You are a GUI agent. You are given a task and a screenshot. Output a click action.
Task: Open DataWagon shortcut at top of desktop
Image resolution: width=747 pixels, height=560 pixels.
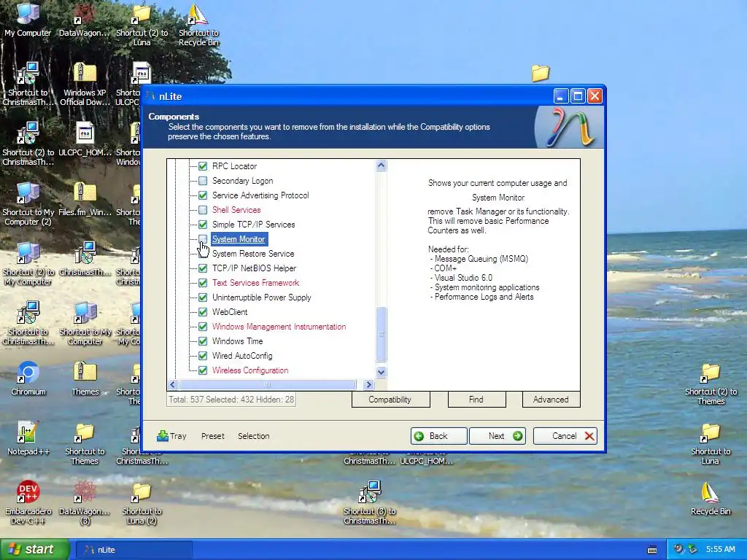(x=85, y=19)
